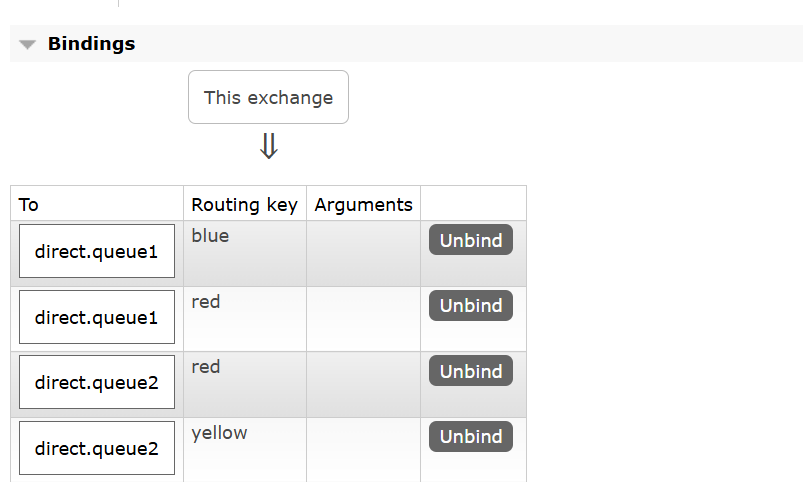Click the "Arguments" column header
This screenshot has height=482, width=803.
pos(363,205)
